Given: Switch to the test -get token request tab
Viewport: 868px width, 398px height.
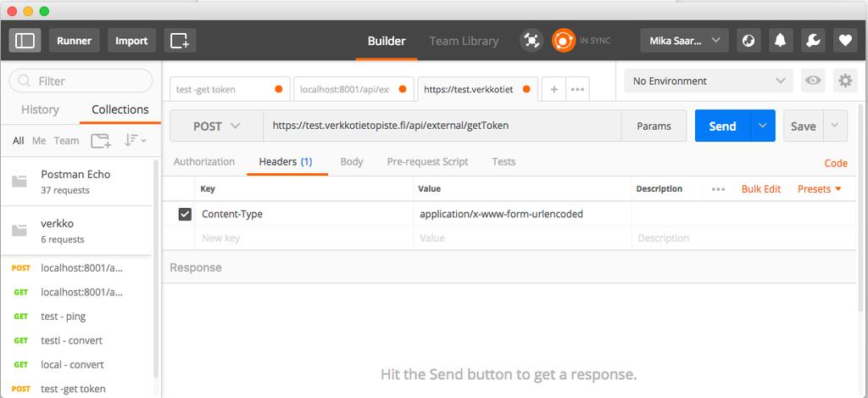Looking at the screenshot, I should [229, 89].
